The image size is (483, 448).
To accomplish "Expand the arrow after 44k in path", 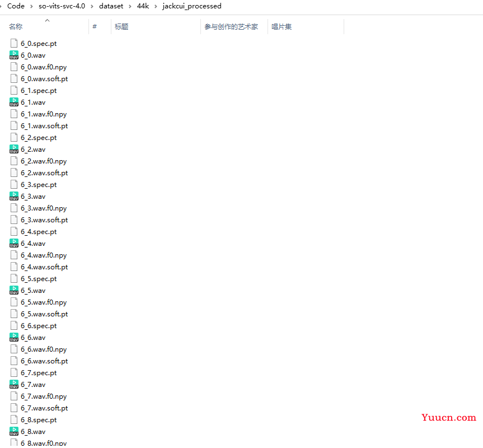I will [x=156, y=7].
